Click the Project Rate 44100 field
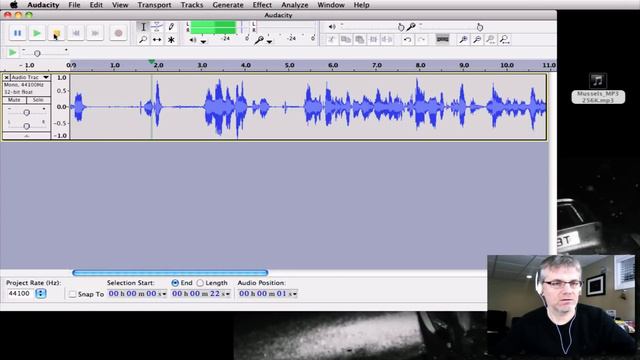The image size is (640, 360). pos(20,293)
